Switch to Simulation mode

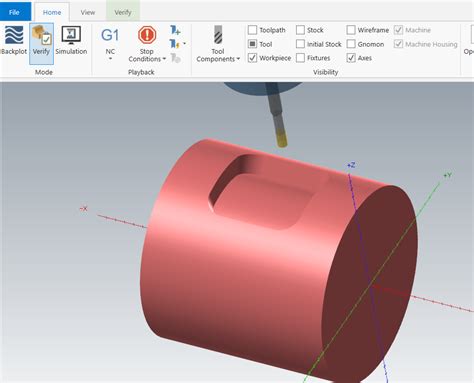[x=71, y=40]
